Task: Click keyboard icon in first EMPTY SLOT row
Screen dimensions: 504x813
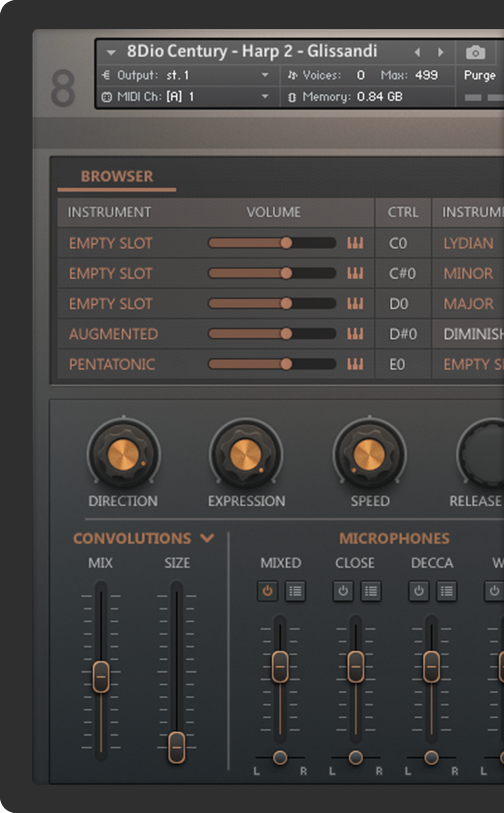Action: pos(355,243)
